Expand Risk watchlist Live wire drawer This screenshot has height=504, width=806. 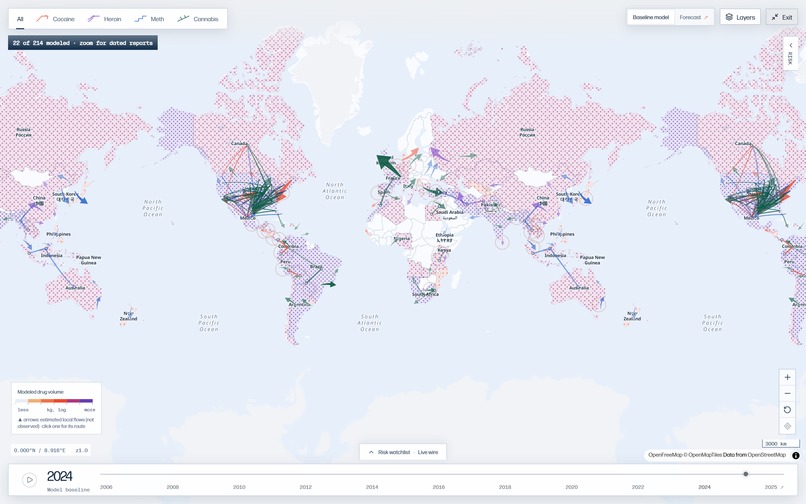403,453
